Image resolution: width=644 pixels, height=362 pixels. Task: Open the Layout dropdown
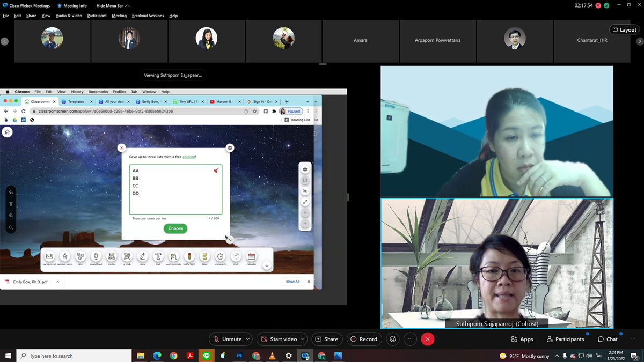click(x=625, y=30)
